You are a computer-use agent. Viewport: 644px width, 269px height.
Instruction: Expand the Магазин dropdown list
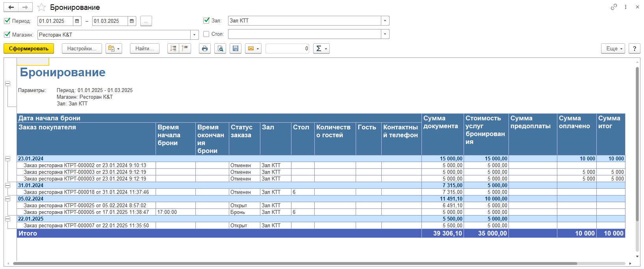coord(194,35)
